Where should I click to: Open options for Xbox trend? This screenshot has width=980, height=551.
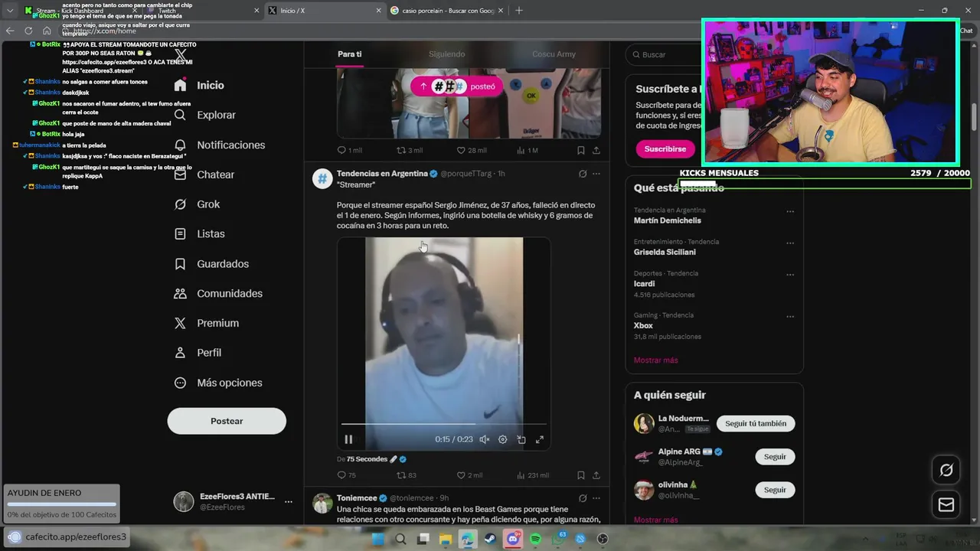point(790,316)
